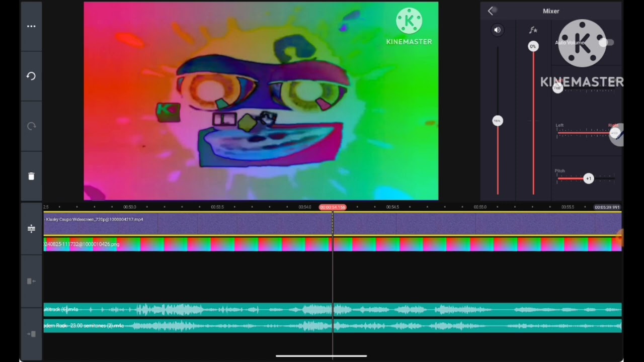644x362 pixels.
Task: Select the Klasky Csupo Widescreen video clip
Action: pyautogui.click(x=333, y=224)
